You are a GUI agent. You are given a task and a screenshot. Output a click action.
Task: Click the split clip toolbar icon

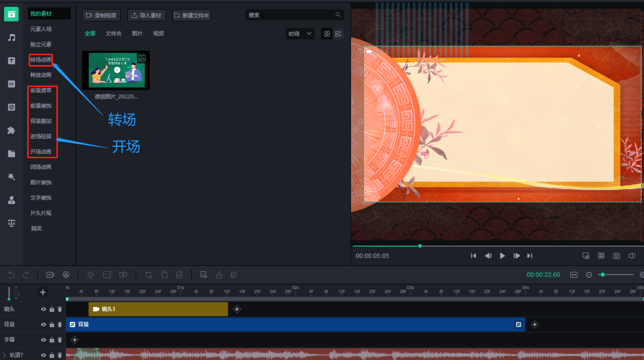(123, 275)
